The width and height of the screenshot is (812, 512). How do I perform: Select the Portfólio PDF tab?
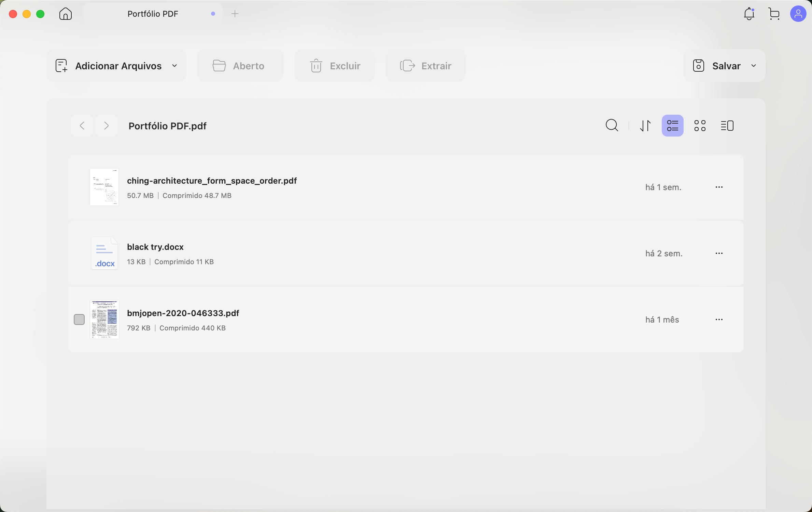153,14
